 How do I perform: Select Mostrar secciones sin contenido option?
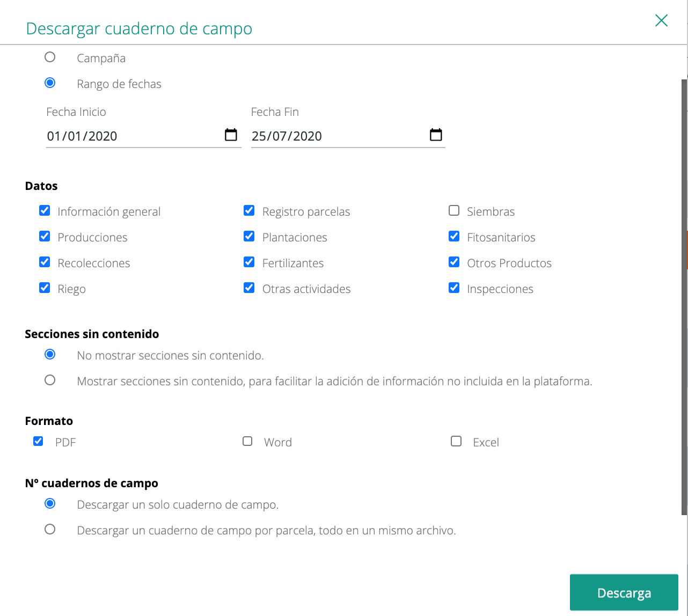[50, 380]
